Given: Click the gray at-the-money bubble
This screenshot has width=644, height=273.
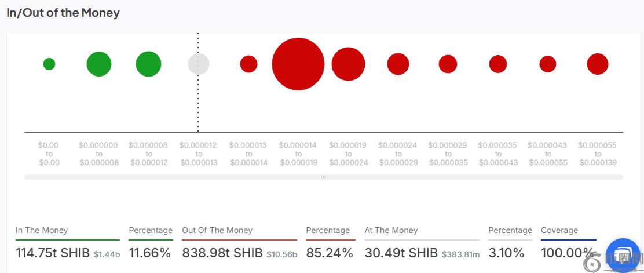Looking at the screenshot, I should point(199,64).
